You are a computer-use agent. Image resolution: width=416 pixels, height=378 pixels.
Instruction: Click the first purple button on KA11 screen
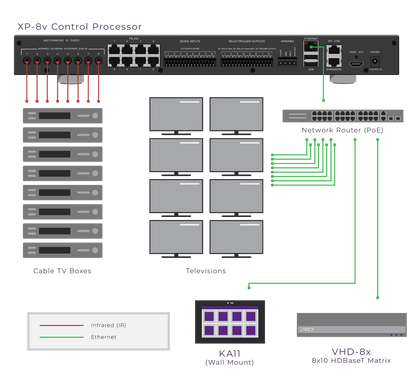point(209,316)
